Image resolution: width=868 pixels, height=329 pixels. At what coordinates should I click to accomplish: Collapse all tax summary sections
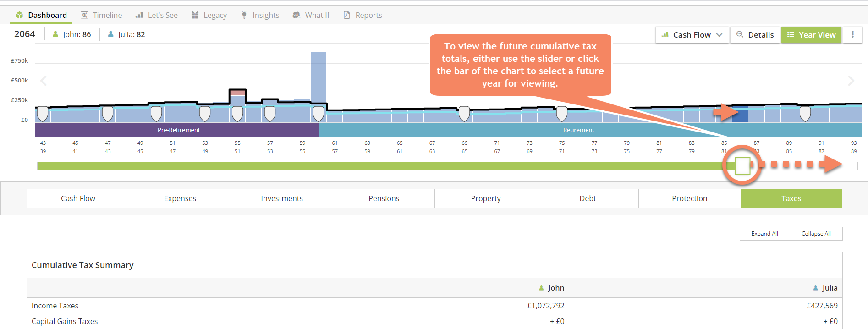click(816, 234)
